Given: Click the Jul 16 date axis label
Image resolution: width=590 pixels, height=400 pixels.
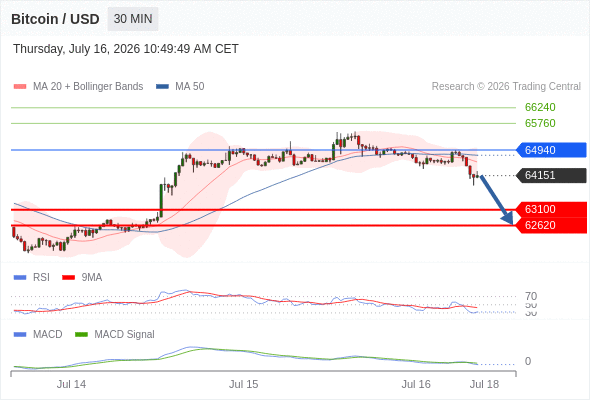Looking at the screenshot, I should 416,384.
